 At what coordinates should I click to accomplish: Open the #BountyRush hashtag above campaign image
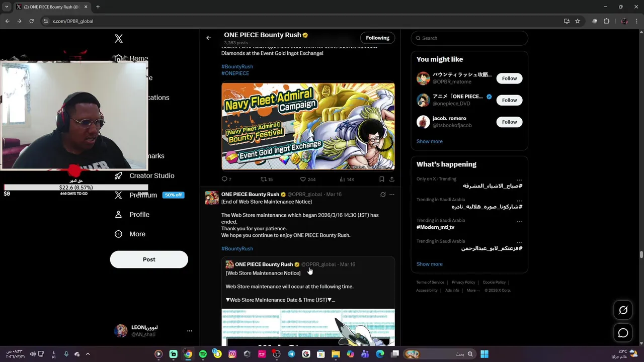point(237,66)
